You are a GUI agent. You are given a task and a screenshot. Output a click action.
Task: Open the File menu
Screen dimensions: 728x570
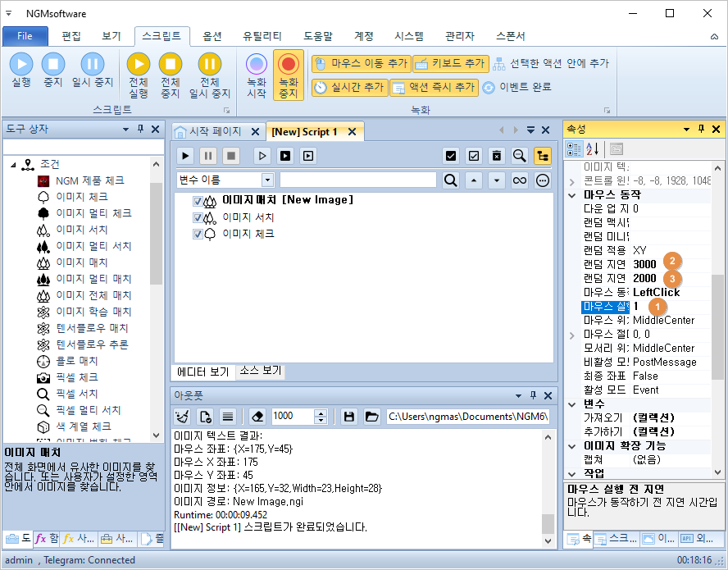point(25,36)
